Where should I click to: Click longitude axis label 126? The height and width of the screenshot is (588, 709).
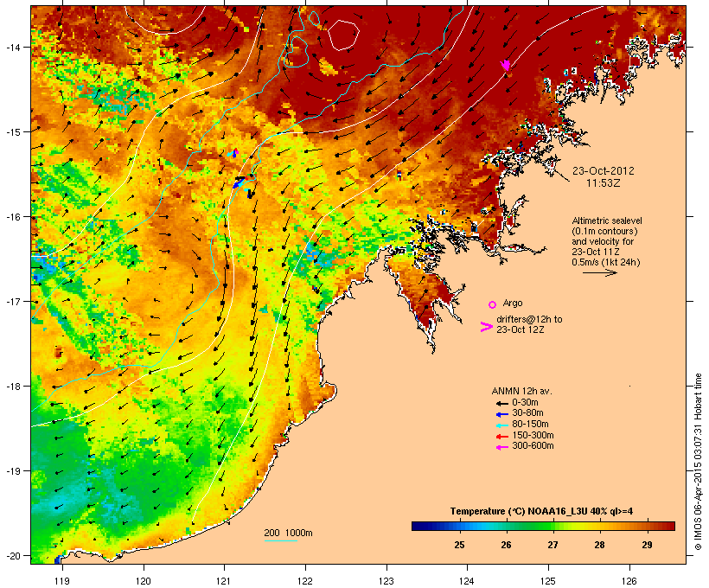pos(629,581)
